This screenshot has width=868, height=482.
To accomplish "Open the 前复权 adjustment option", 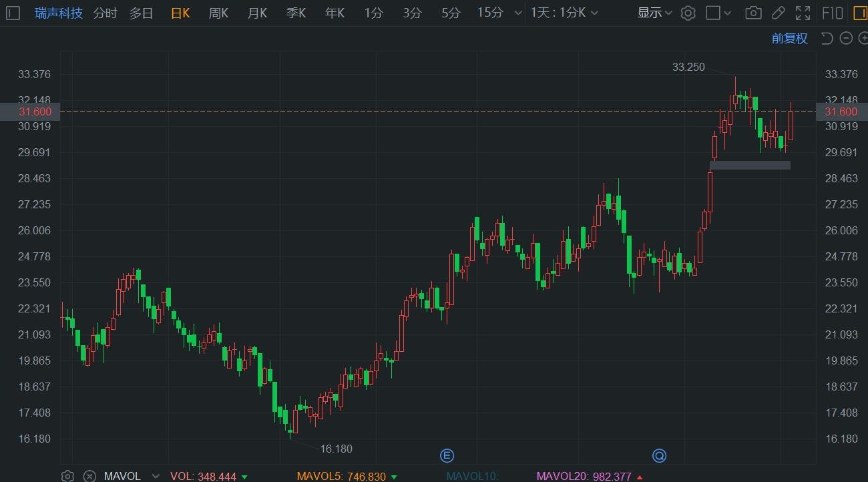I will [790, 38].
